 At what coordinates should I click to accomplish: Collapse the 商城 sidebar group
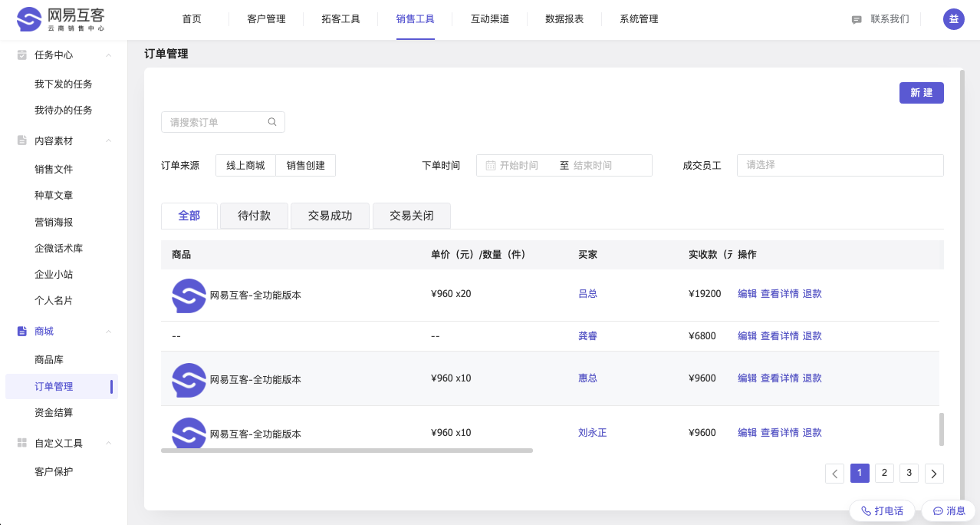[109, 332]
